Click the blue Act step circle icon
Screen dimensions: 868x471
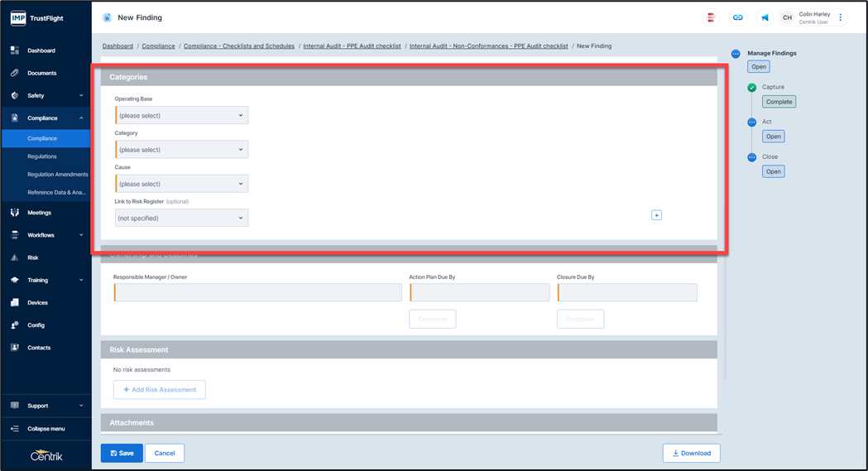coord(752,123)
